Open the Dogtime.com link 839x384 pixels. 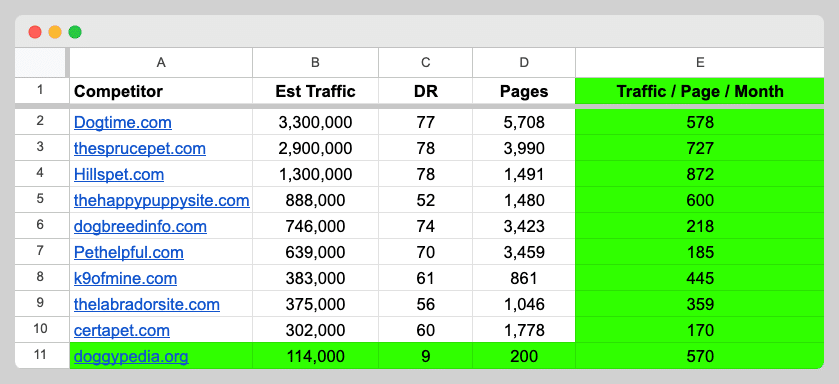pos(123,122)
